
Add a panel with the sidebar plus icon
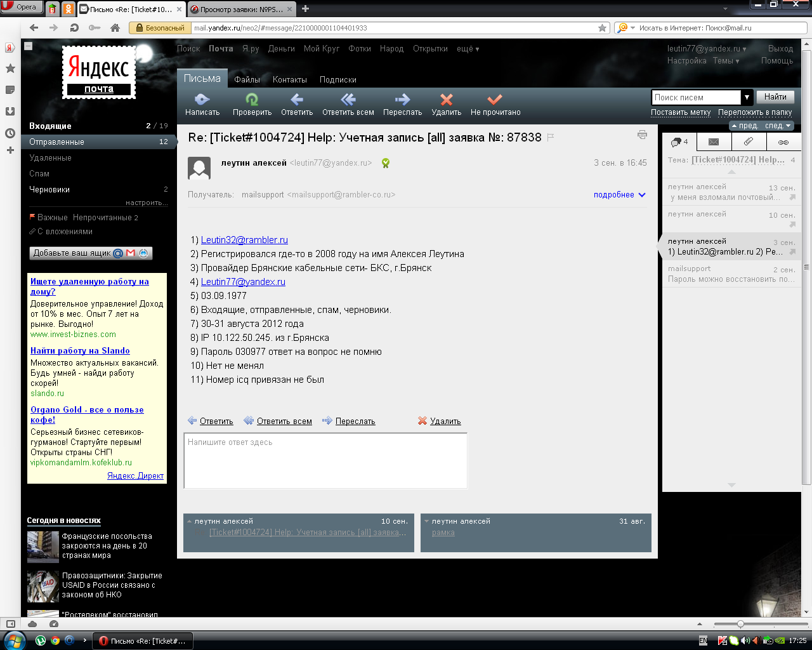pos(10,150)
